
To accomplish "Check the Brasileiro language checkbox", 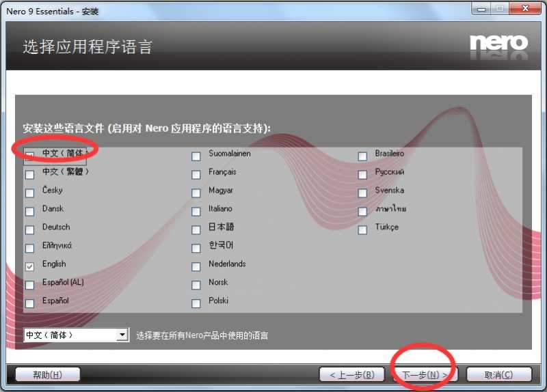I will click(362, 156).
